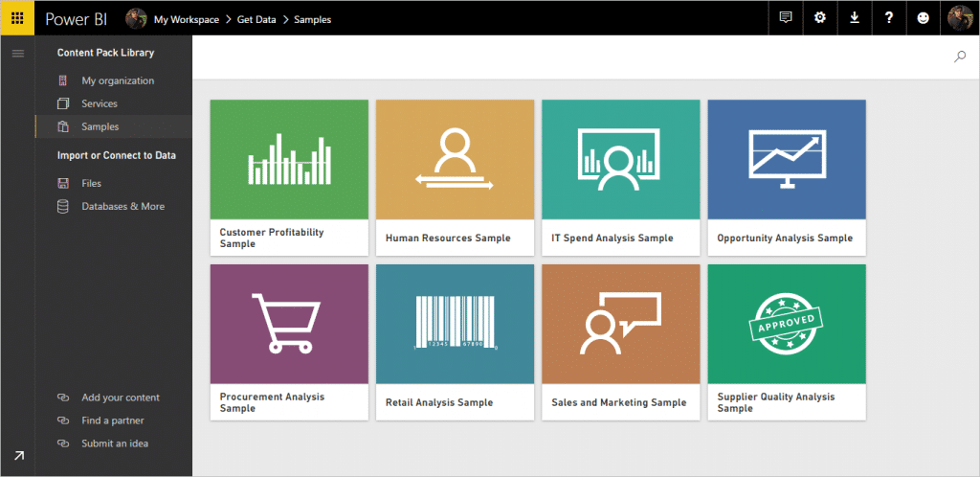Click the expand arrow icon at bottom left
Screen dimensions: 980x477
[19, 456]
